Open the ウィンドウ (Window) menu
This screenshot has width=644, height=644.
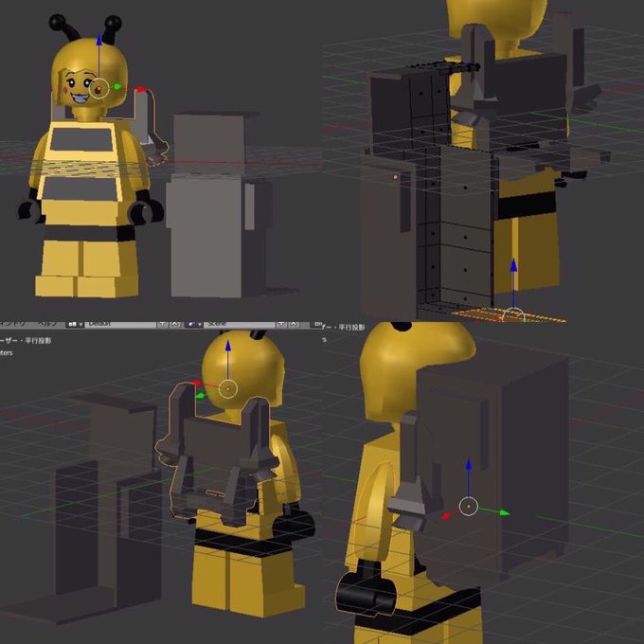(12, 324)
